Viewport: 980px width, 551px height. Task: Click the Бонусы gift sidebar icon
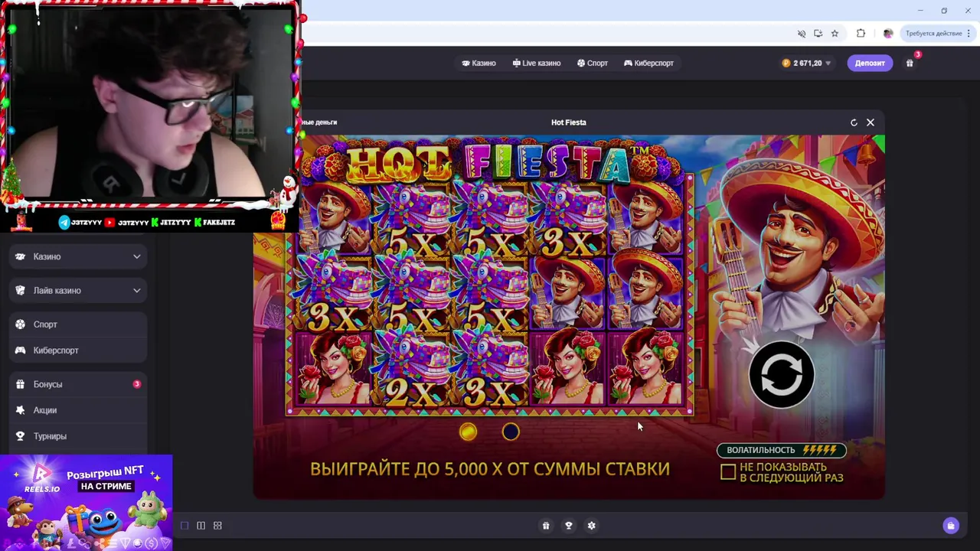click(21, 384)
